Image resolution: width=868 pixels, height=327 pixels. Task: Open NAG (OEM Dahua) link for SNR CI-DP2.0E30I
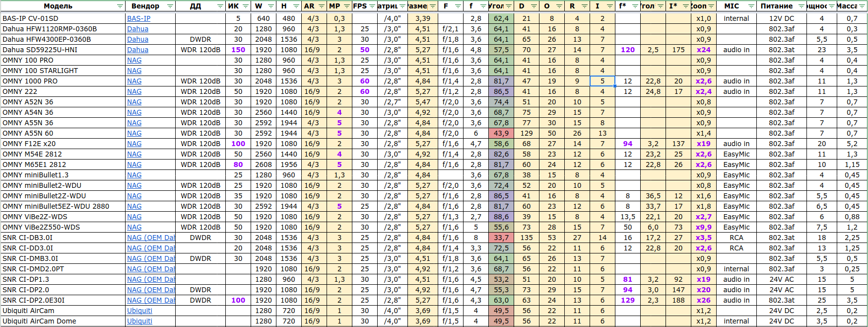(x=151, y=300)
